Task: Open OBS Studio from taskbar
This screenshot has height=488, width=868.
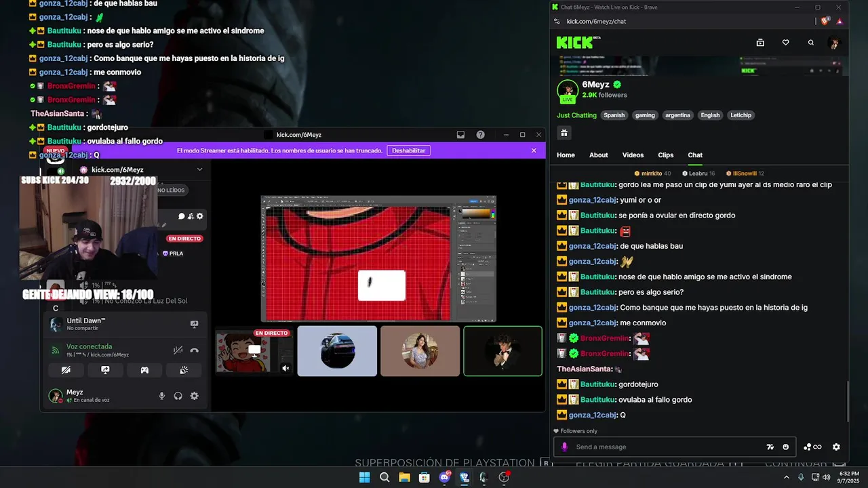Action: coord(504,477)
